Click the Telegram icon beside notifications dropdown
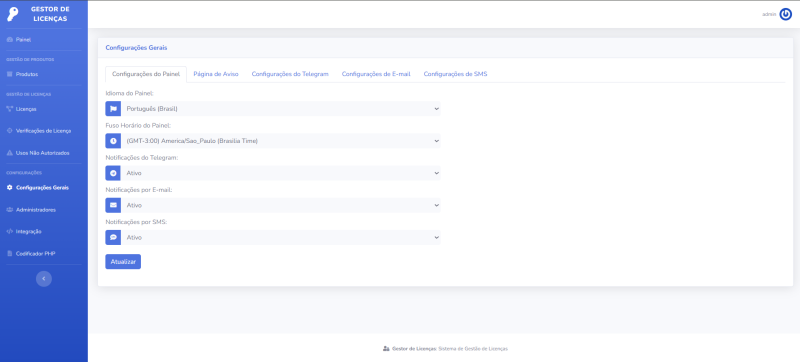Screen dimensions: 800x362 pos(113,173)
